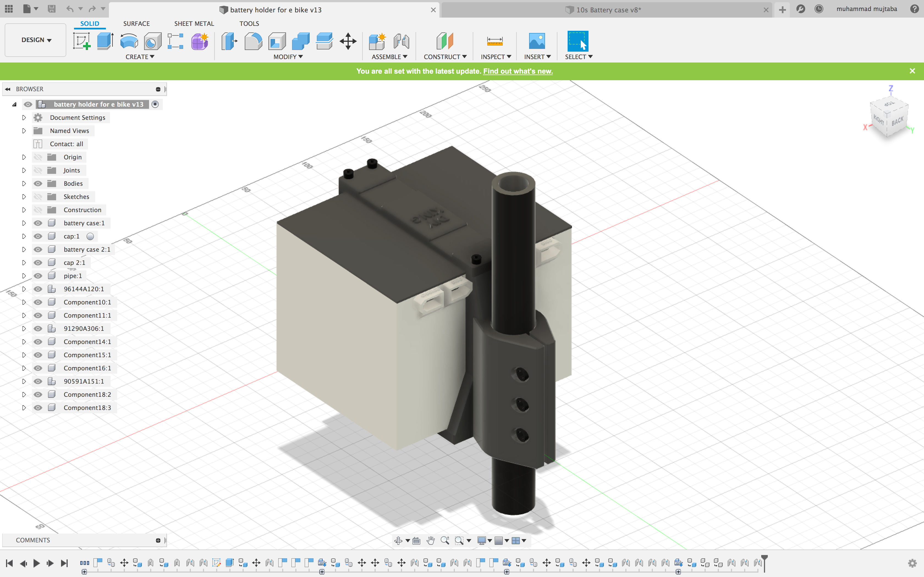
Task: Select the Revolve tool
Action: [129, 41]
